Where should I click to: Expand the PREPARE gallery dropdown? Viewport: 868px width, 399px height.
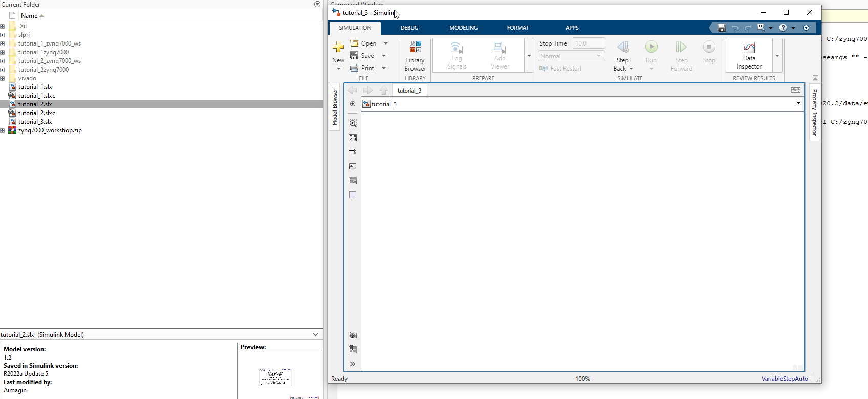coord(529,56)
